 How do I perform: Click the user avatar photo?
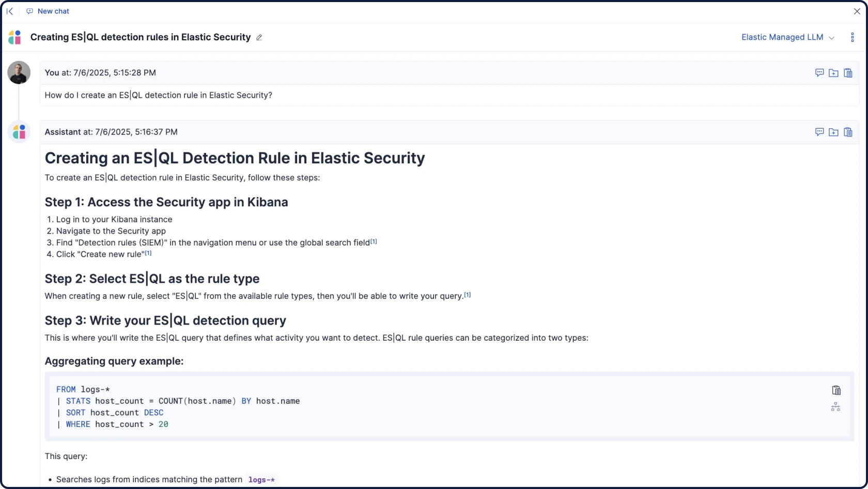click(x=19, y=72)
